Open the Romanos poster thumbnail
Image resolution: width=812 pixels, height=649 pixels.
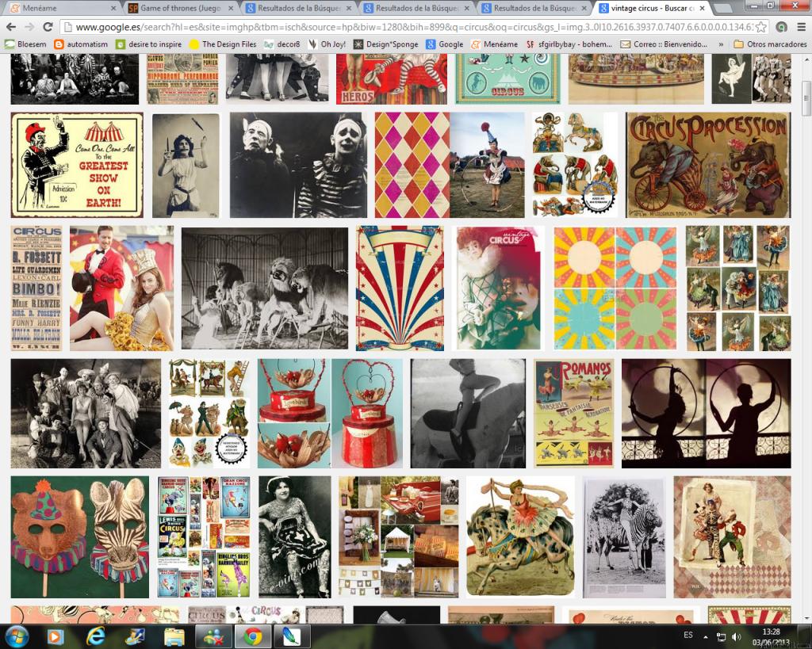click(574, 414)
